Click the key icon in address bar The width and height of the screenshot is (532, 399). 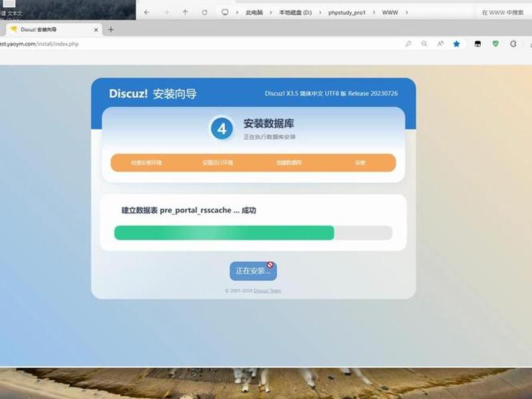click(x=408, y=44)
